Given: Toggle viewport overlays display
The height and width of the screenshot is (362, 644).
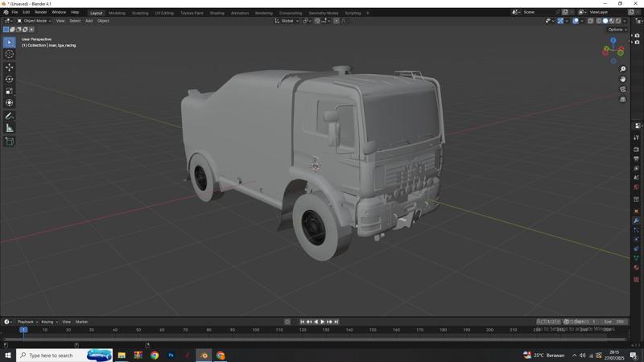Looking at the screenshot, I should pyautogui.click(x=576, y=21).
